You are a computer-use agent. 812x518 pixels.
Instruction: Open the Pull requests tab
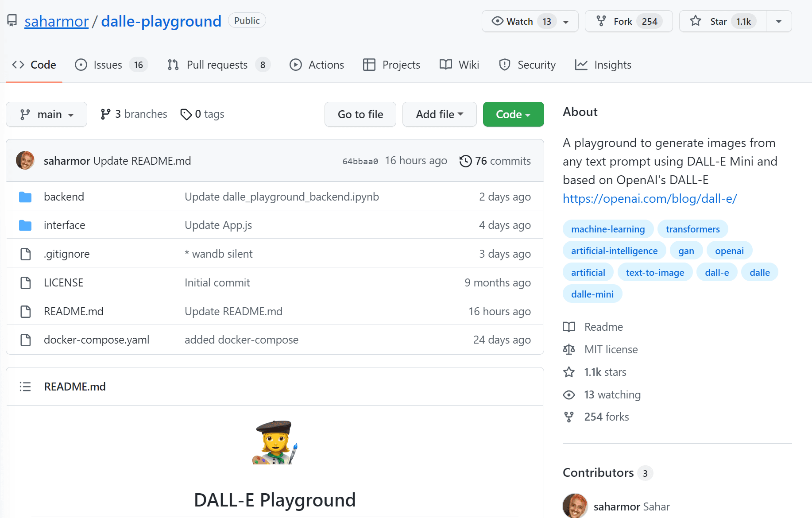(217, 65)
